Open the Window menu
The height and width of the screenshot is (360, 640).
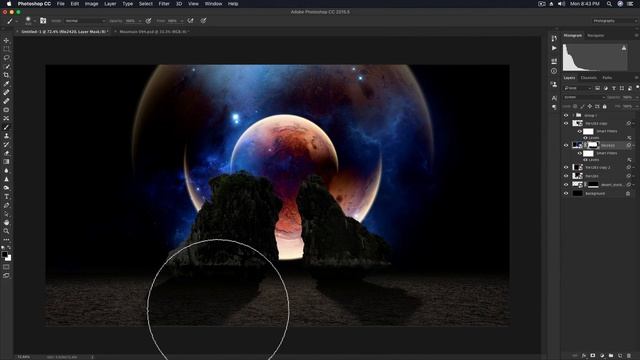(213, 4)
